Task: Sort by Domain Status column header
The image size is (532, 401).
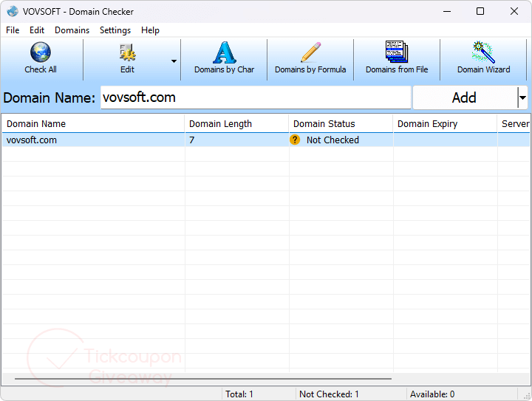Action: tap(341, 124)
